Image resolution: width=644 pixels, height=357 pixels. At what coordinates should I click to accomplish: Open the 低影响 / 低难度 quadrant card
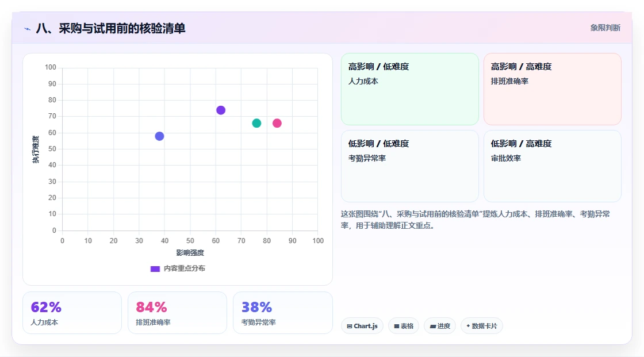coord(410,166)
